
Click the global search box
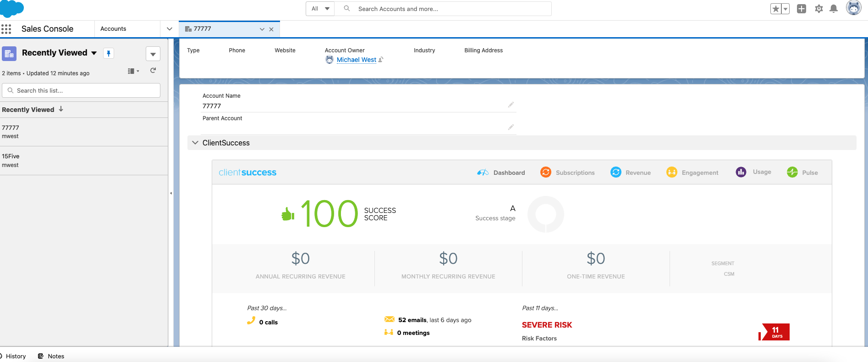point(443,9)
